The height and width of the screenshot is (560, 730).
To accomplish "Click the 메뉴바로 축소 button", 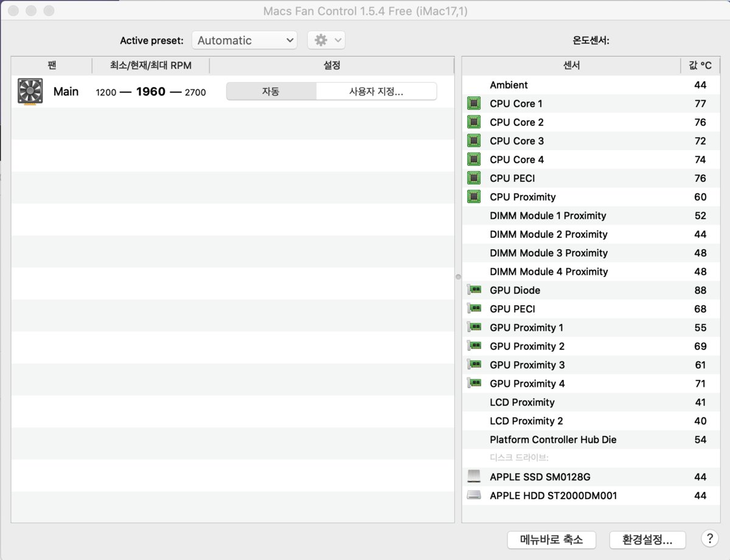I will (x=551, y=539).
